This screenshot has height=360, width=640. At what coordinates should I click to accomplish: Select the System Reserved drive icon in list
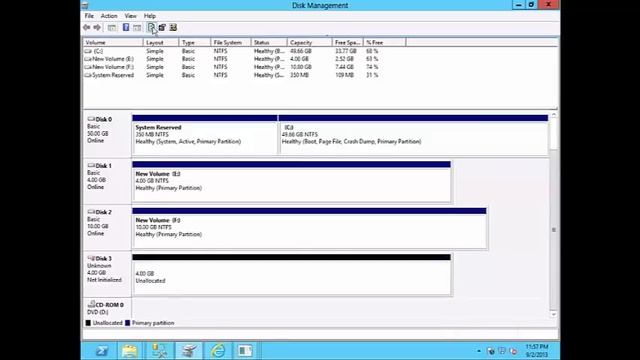[x=88, y=75]
